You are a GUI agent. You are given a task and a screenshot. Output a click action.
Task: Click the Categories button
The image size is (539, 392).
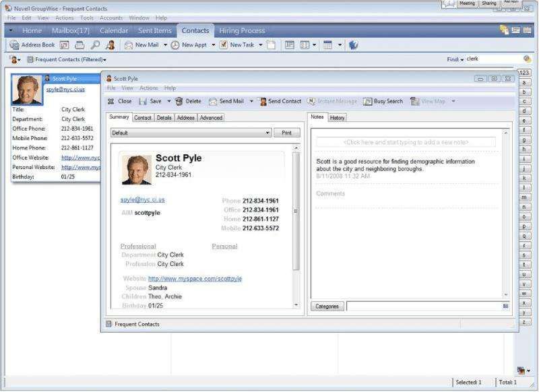click(x=327, y=306)
